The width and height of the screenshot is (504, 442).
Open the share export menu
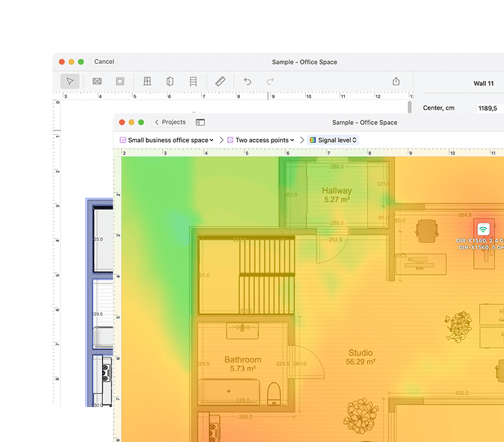tap(396, 81)
